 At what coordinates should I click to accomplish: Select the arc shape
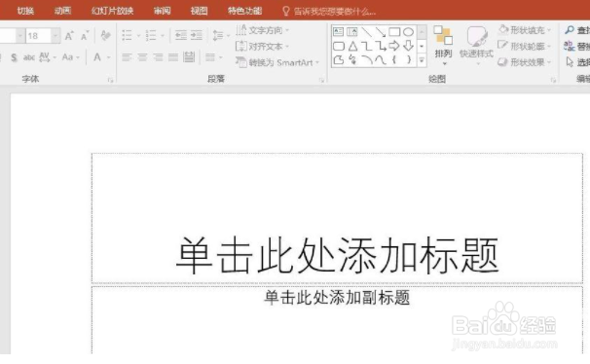click(x=366, y=59)
